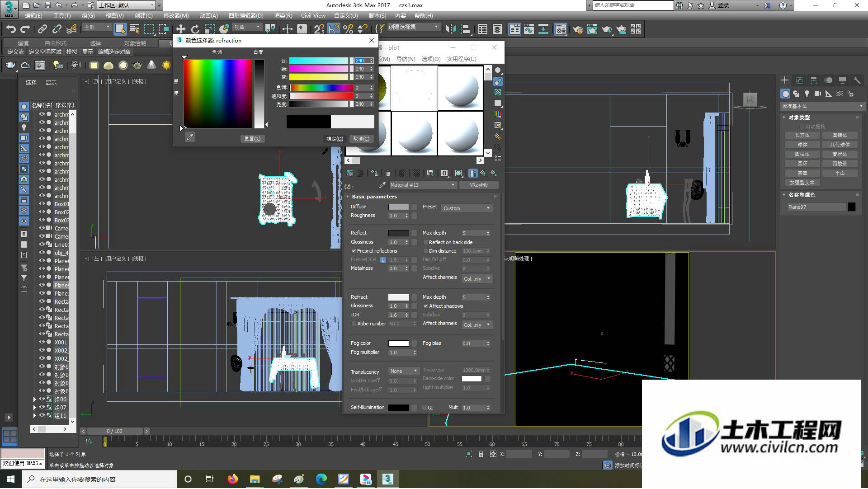The image size is (868, 489).
Task: Toggle the Angle Snap tool
Action: tap(334, 29)
